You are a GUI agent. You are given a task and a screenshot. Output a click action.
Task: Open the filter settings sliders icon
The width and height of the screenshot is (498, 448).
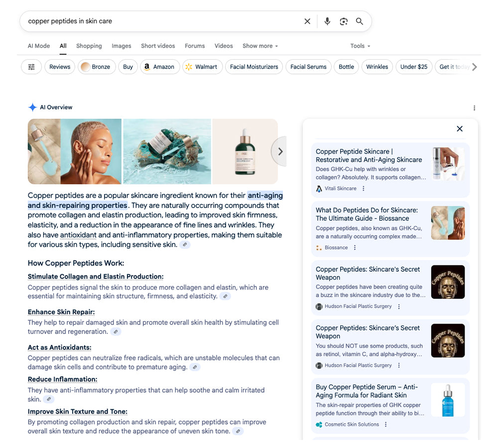click(x=31, y=67)
